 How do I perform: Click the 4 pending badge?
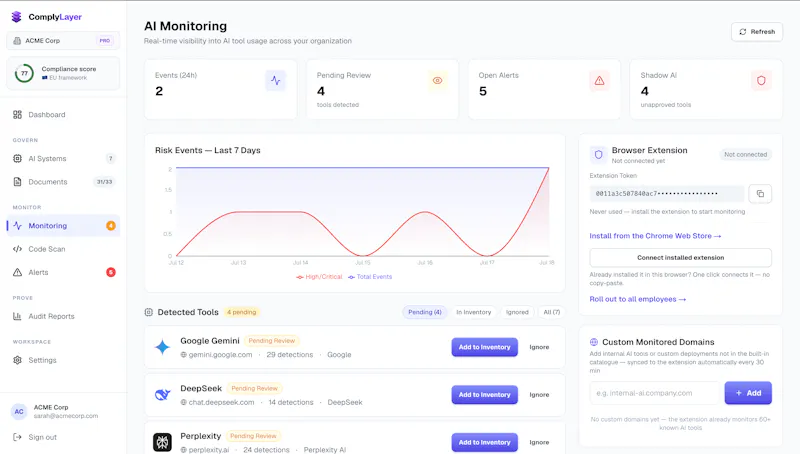point(242,312)
